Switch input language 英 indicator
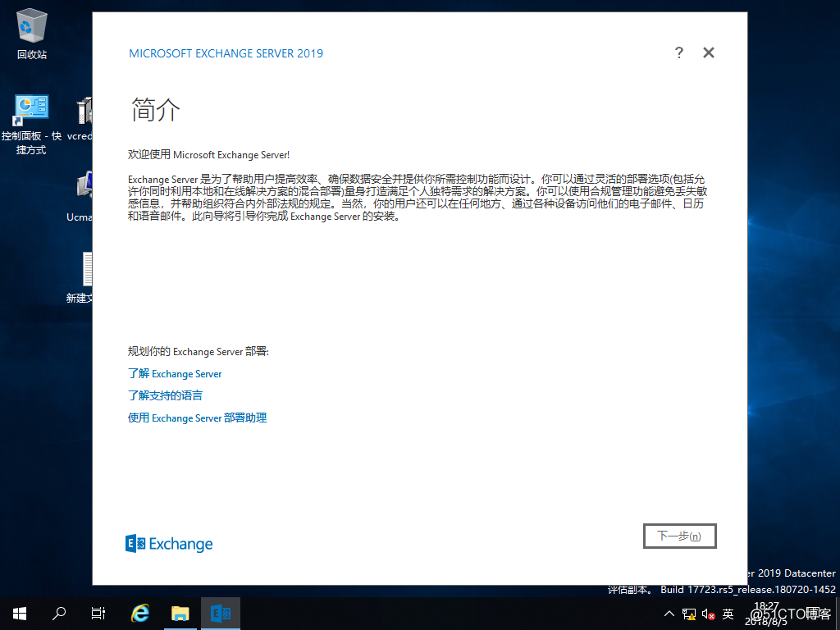Image resolution: width=840 pixels, height=630 pixels. pyautogui.click(x=728, y=614)
